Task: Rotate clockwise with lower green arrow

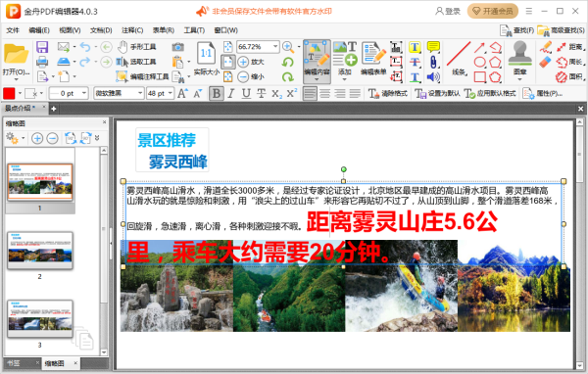Action: tap(287, 76)
